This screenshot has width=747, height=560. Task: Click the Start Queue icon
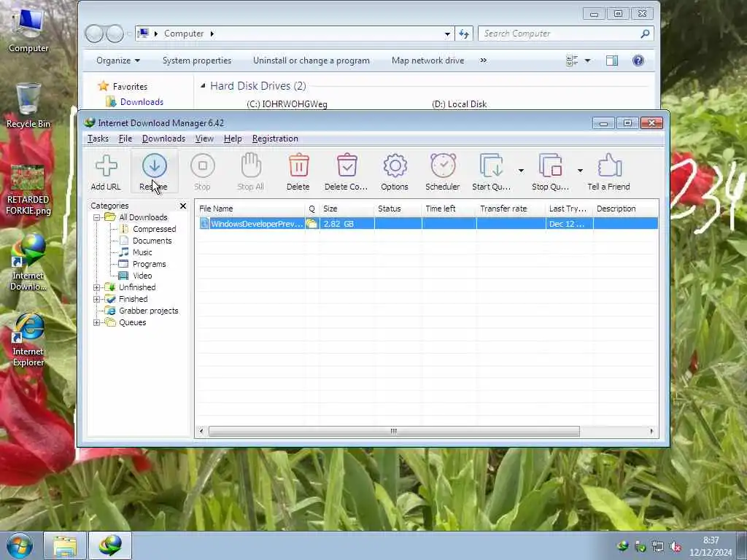[492, 172]
